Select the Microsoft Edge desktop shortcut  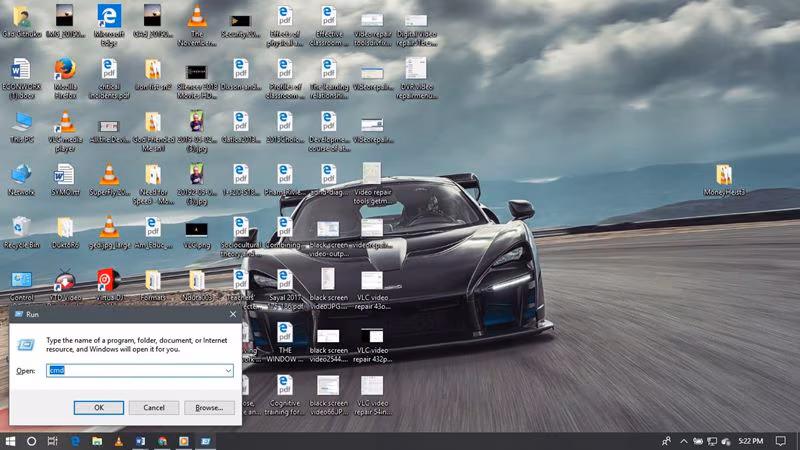109,24
